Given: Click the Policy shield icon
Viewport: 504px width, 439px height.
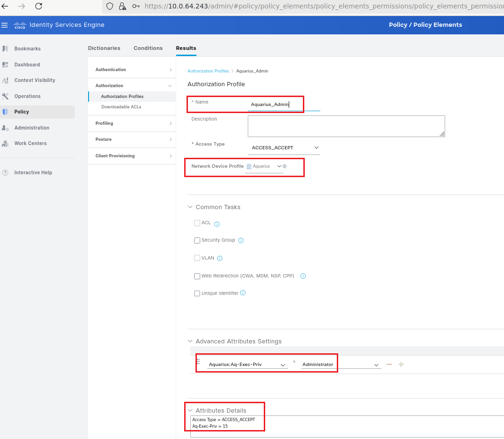Looking at the screenshot, I should (5, 112).
